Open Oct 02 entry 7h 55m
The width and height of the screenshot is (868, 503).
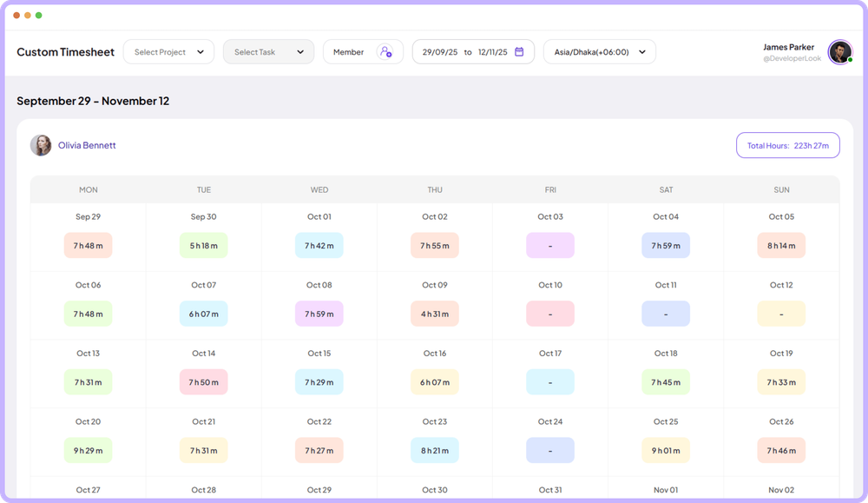(435, 245)
